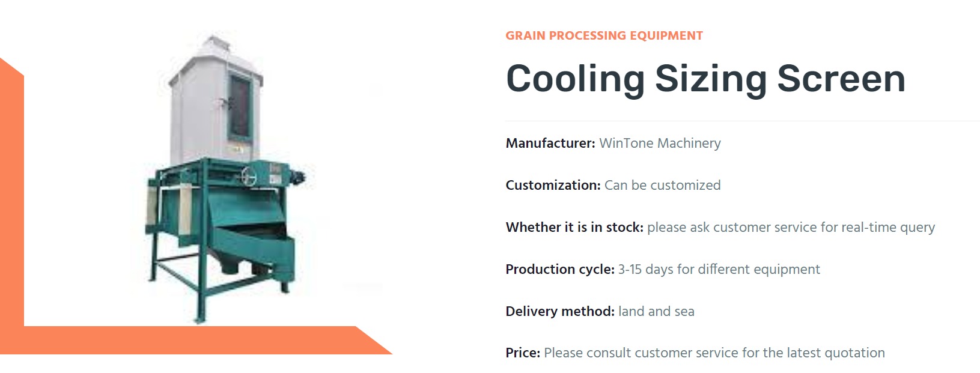This screenshot has height=373, width=980.
Task: Click the 'land and sea' delivery text
Action: point(656,312)
